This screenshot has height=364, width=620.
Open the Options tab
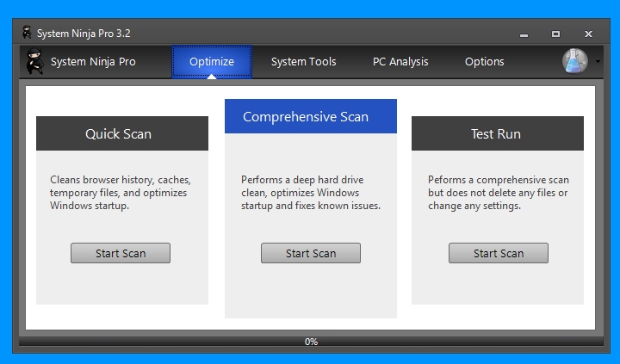click(x=484, y=62)
